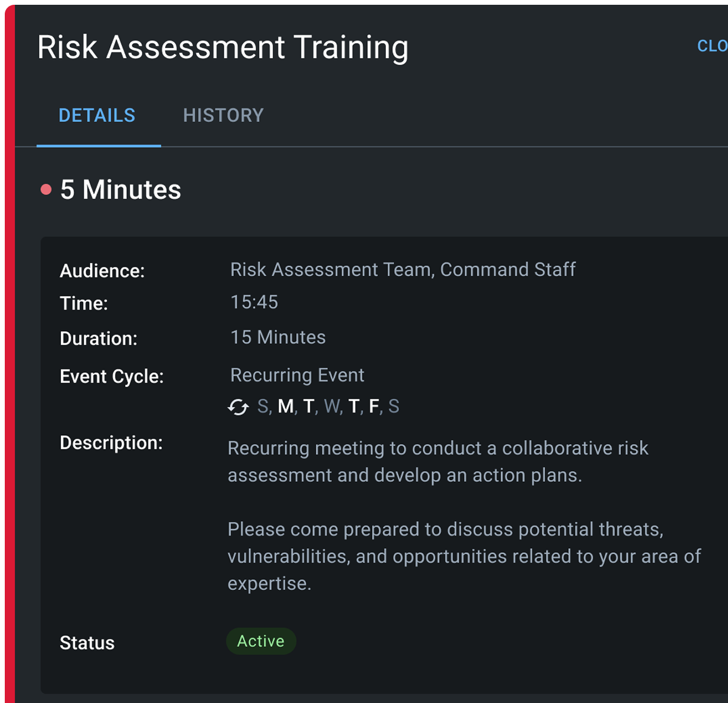Select the DETAILS tab

(97, 115)
